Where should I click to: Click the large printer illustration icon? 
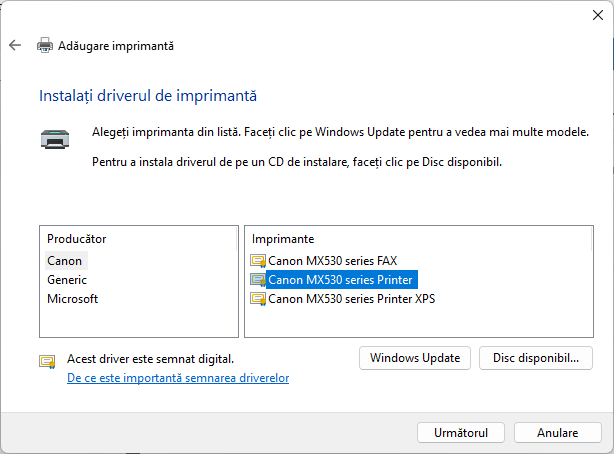point(55,139)
